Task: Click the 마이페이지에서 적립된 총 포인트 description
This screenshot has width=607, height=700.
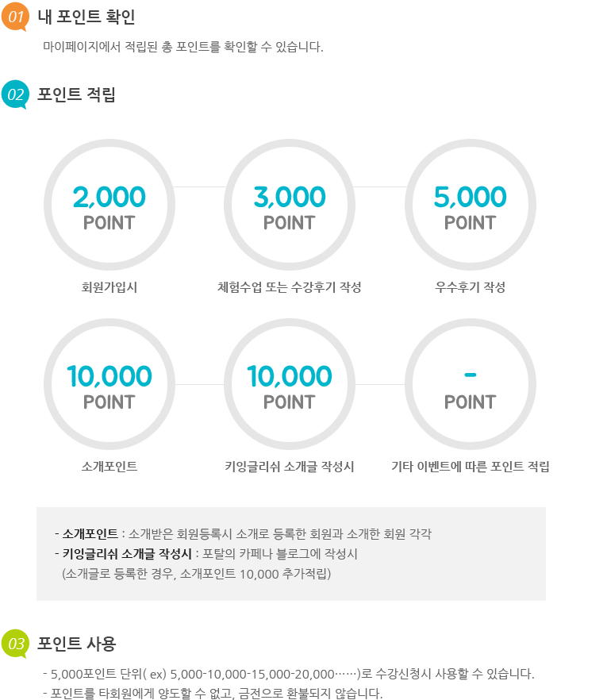Action: click(183, 46)
